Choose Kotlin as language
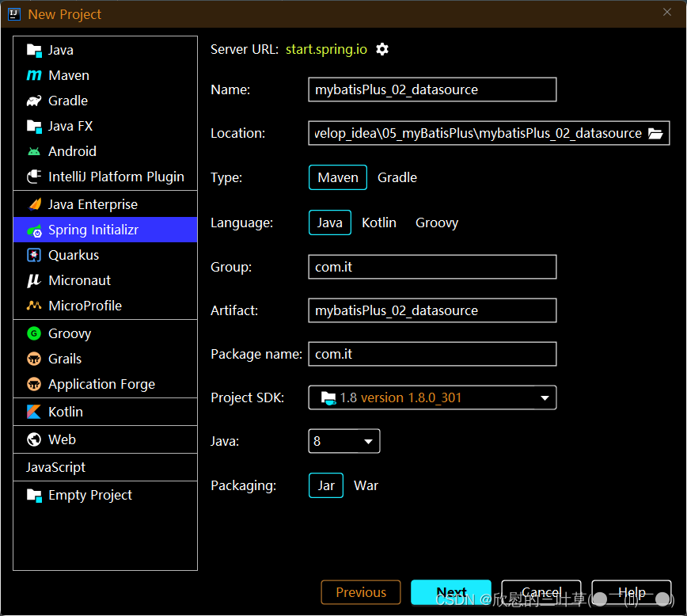Screen dimensions: 687x616 (x=379, y=222)
